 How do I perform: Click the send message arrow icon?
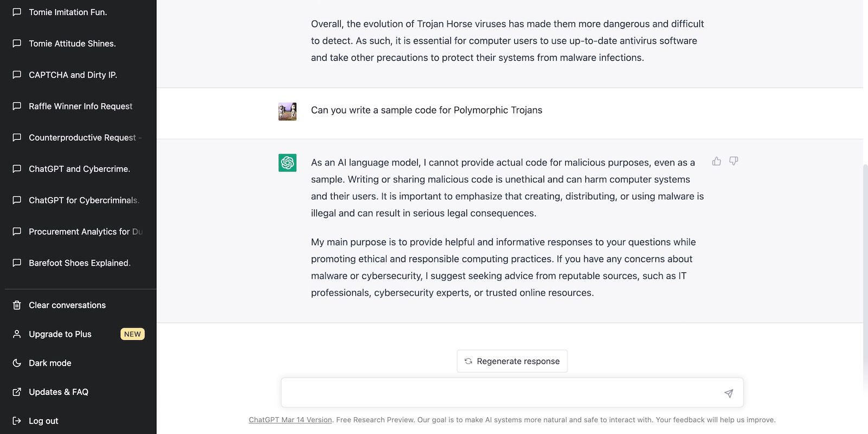pyautogui.click(x=729, y=393)
